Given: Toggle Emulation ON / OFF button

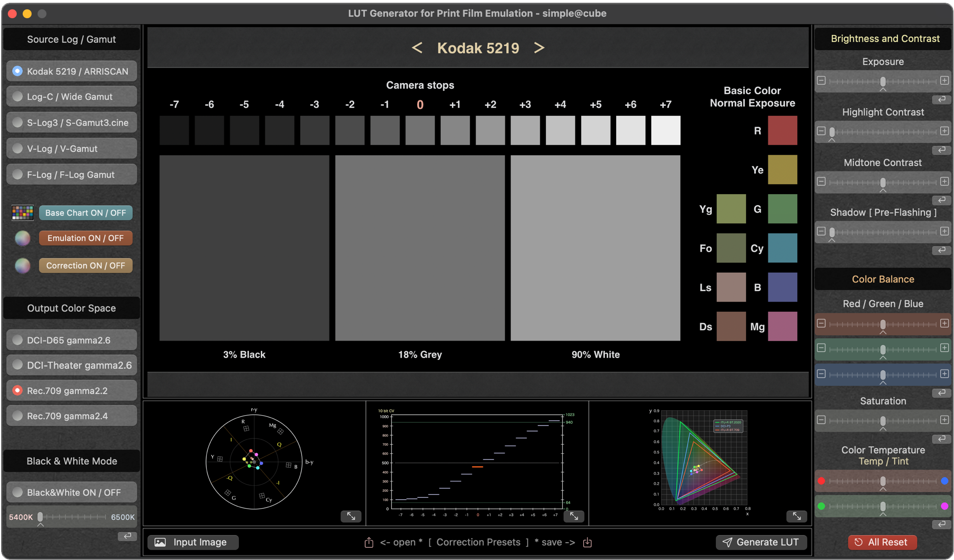Looking at the screenshot, I should (x=85, y=238).
